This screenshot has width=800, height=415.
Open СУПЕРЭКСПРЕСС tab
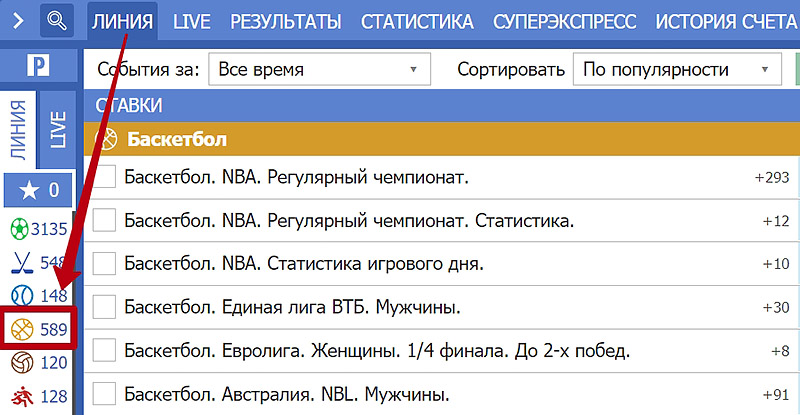click(564, 21)
